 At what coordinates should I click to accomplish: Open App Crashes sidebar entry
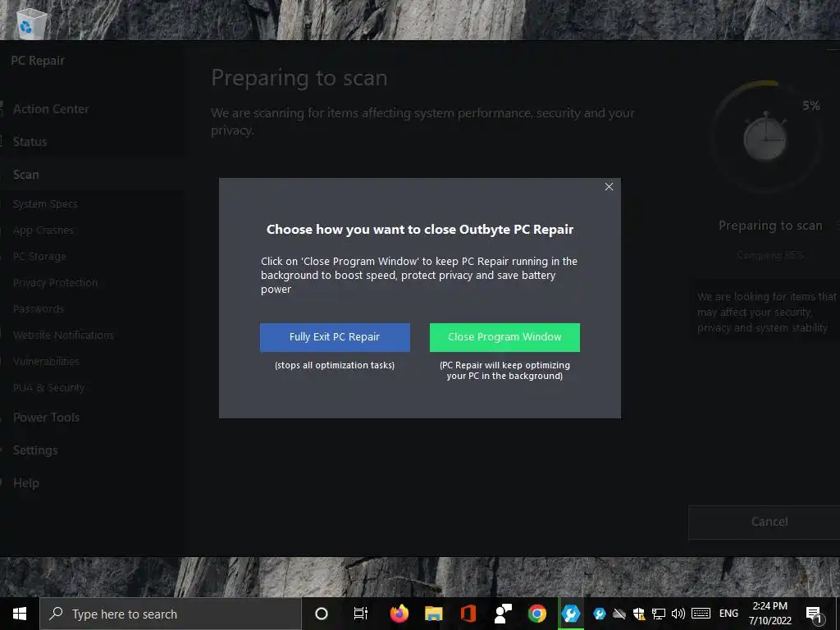43,231
